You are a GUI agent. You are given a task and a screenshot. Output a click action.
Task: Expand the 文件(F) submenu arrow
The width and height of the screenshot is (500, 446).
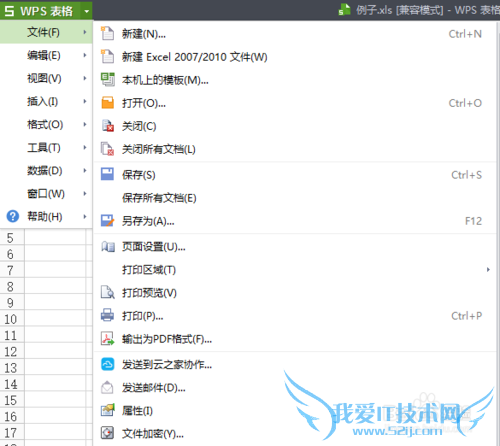(x=85, y=32)
